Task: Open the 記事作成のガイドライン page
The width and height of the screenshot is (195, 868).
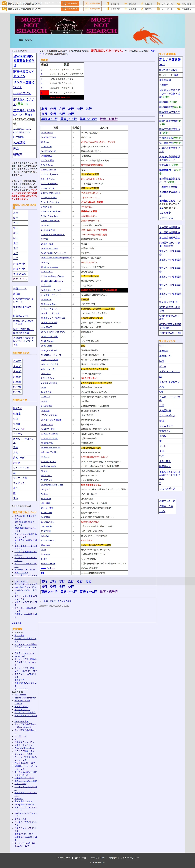Action: pos(24,74)
